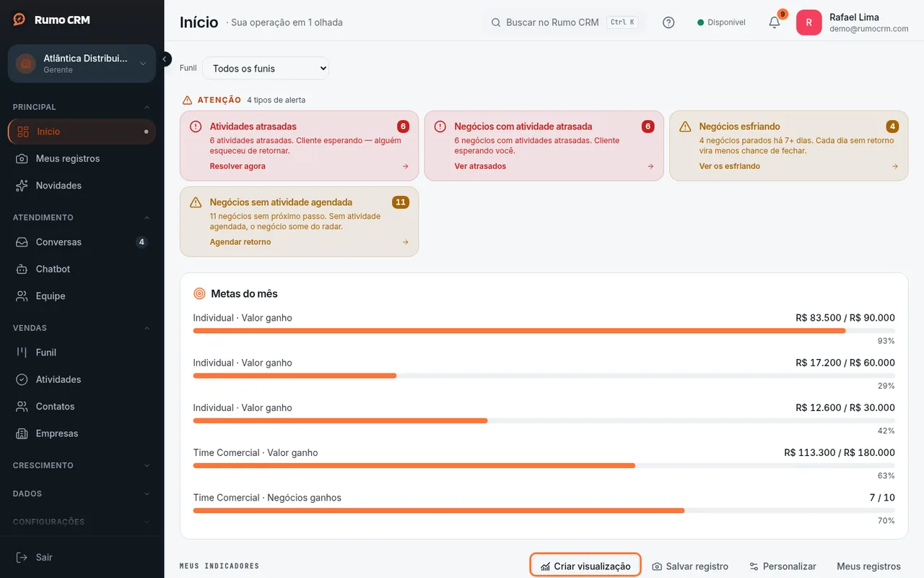The height and width of the screenshot is (578, 924).
Task: Click the sparkle icon beside Novidades
Action: pos(22,186)
